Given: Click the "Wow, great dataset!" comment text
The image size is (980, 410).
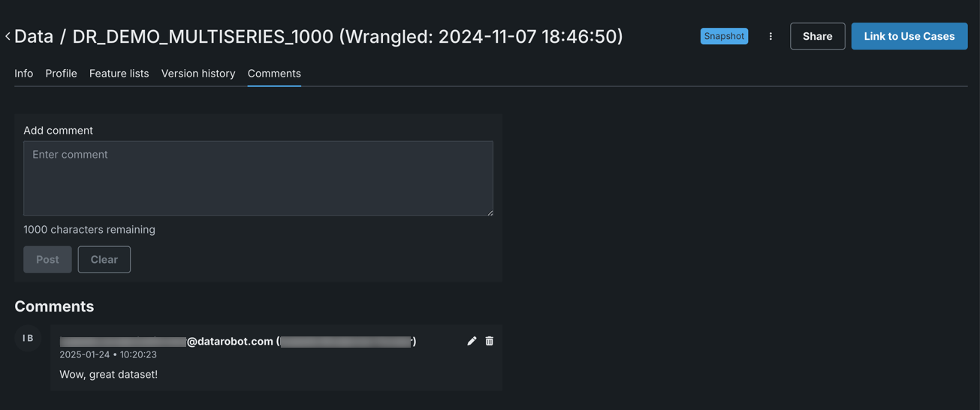Looking at the screenshot, I should click(x=109, y=374).
